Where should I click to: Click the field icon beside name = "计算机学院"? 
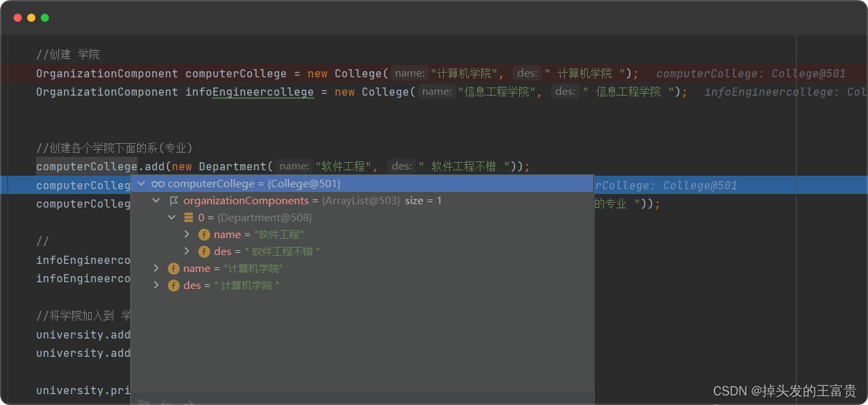pos(174,269)
